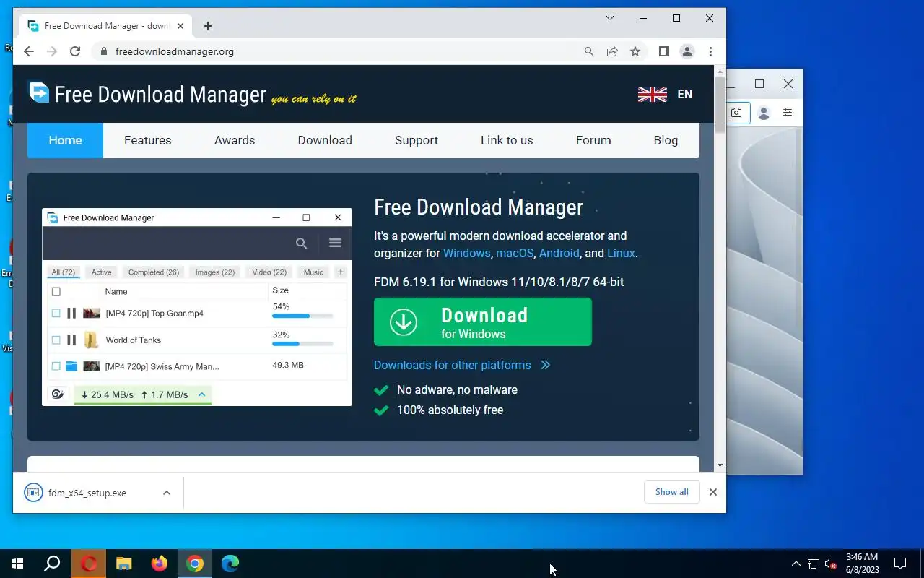This screenshot has height=578, width=924.
Task: Click the 32% progress bar for World of Tanks
Action: (x=302, y=344)
